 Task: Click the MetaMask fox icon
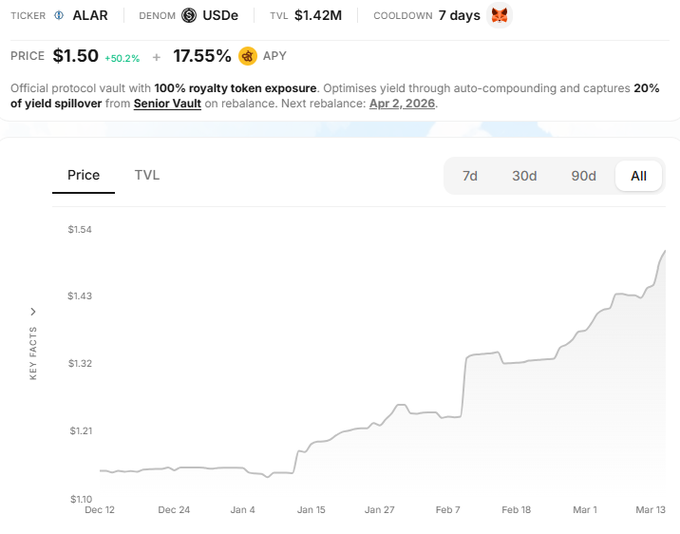pyautogui.click(x=499, y=15)
